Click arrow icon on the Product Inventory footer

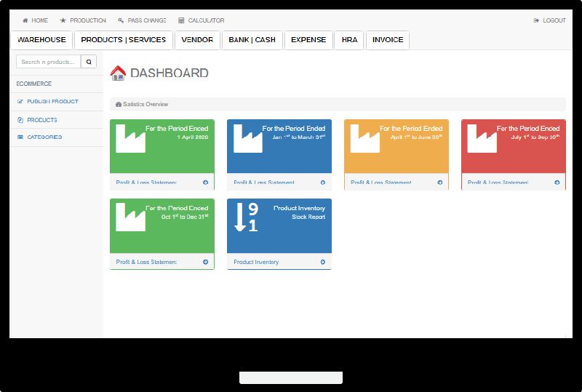(323, 262)
